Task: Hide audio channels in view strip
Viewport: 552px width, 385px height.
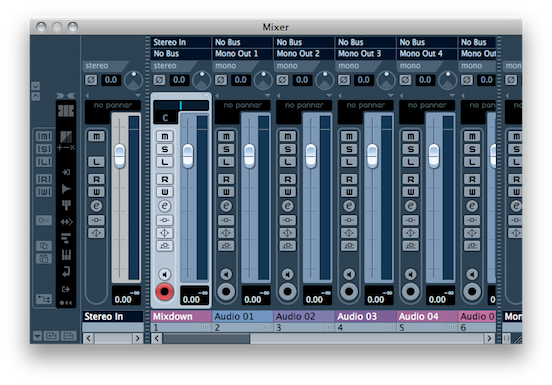Action: coord(66,189)
